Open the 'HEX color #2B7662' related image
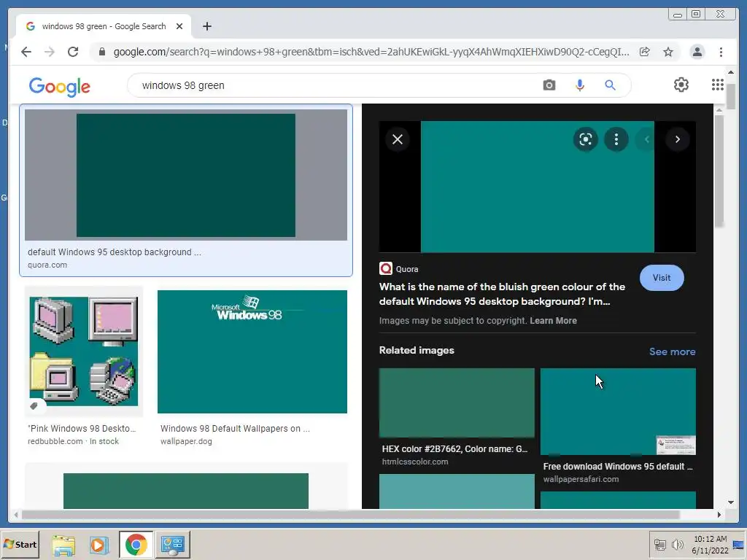 pyautogui.click(x=457, y=402)
